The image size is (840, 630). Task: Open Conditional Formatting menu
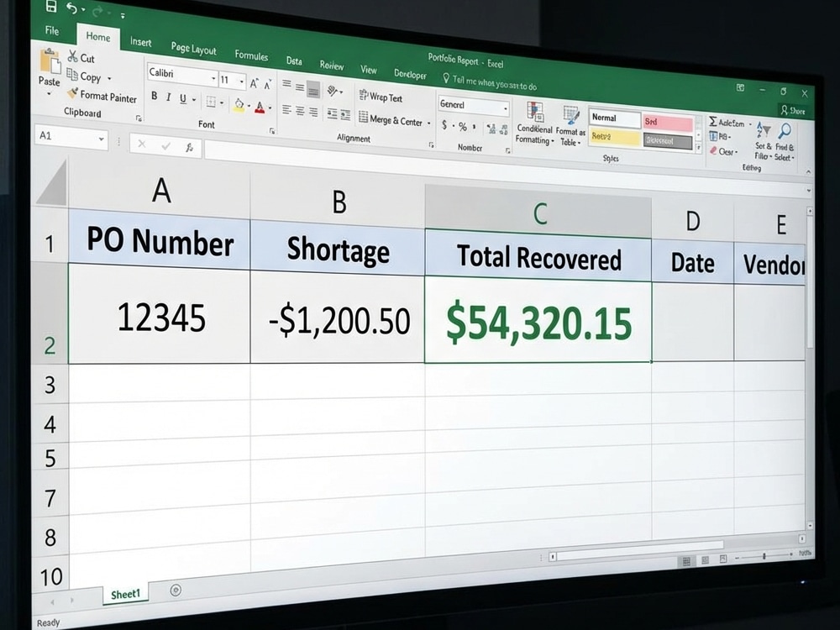(x=534, y=123)
